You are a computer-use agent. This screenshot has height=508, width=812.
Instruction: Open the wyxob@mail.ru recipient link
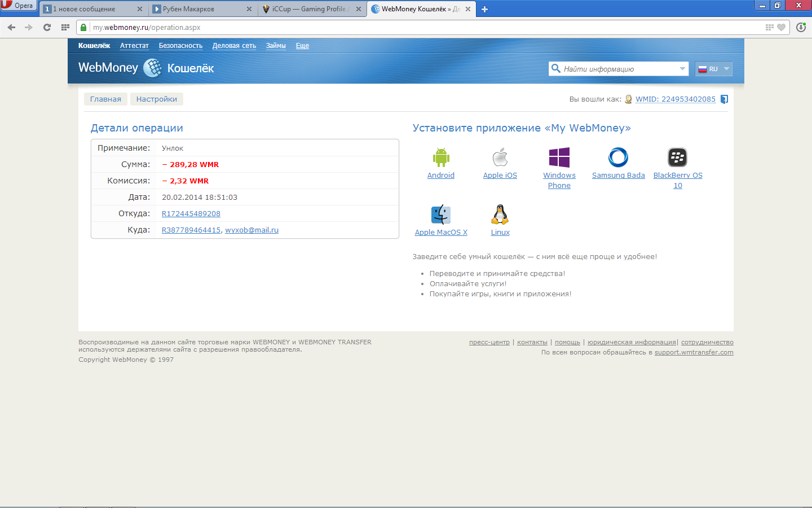point(252,230)
